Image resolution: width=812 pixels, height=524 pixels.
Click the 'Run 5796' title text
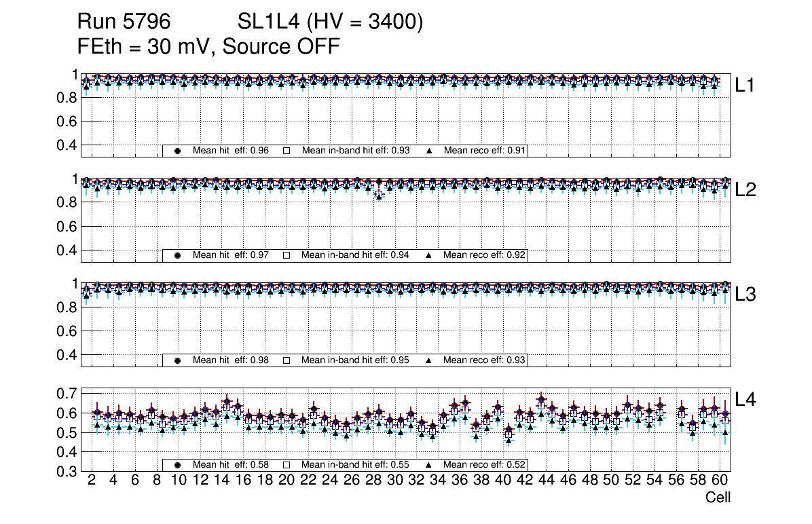coord(123,22)
